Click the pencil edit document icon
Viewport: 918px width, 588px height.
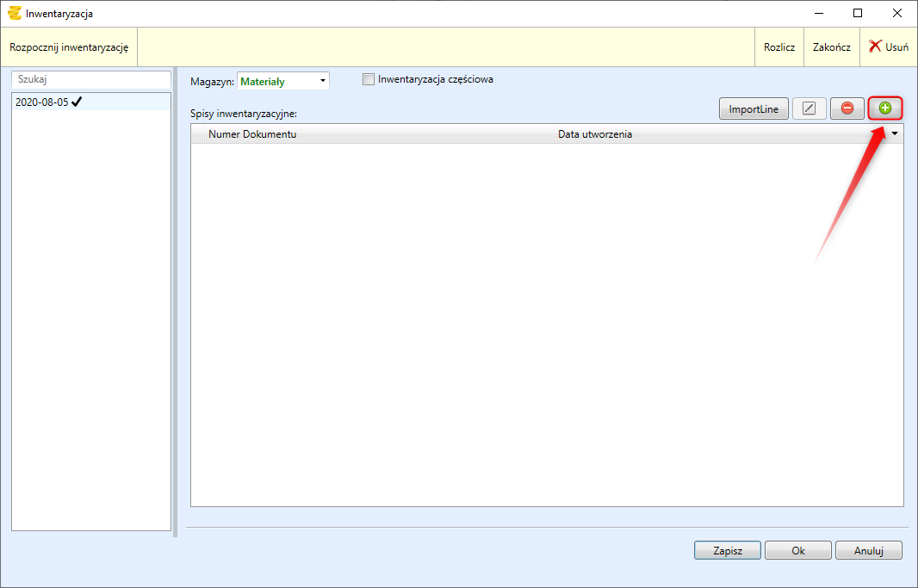point(809,108)
